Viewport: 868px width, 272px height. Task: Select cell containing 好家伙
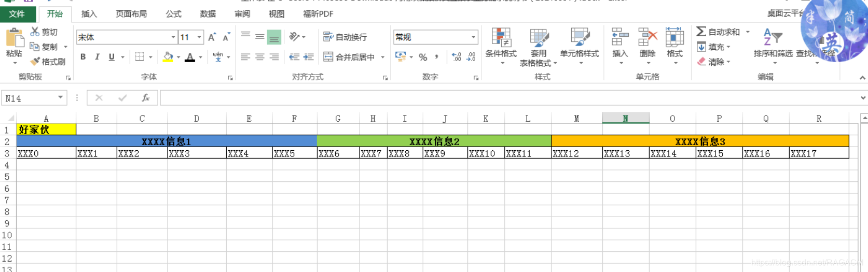click(46, 130)
